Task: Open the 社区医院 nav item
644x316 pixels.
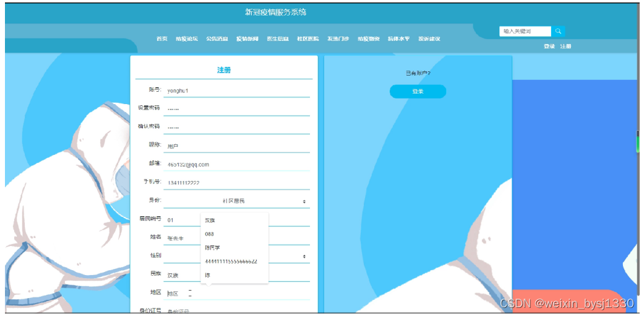Action: click(x=308, y=38)
